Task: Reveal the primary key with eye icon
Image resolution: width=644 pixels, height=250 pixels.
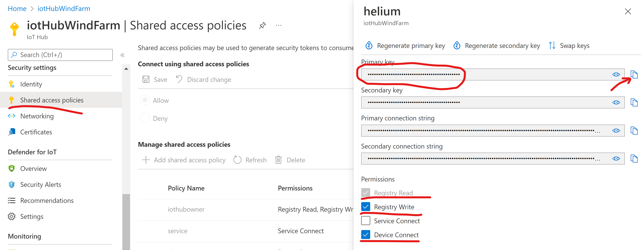Action: click(616, 74)
